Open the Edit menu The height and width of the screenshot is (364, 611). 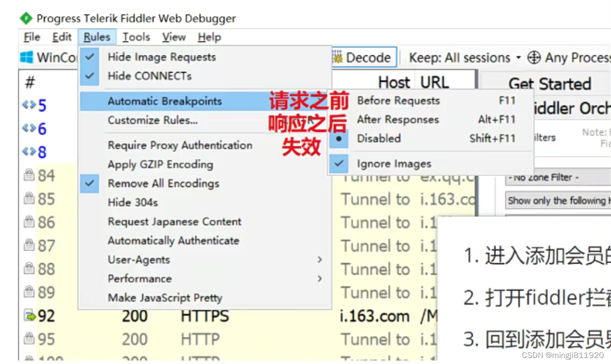click(x=62, y=37)
